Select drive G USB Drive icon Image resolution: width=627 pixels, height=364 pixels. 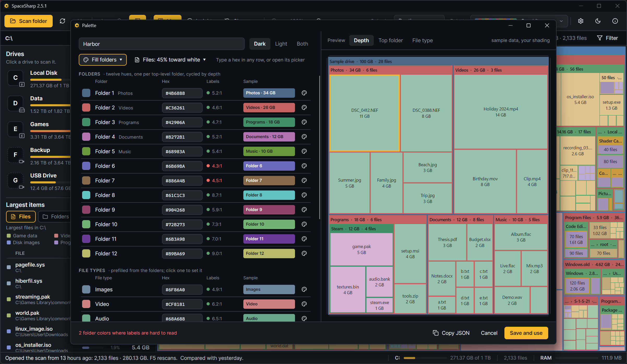[16, 181]
